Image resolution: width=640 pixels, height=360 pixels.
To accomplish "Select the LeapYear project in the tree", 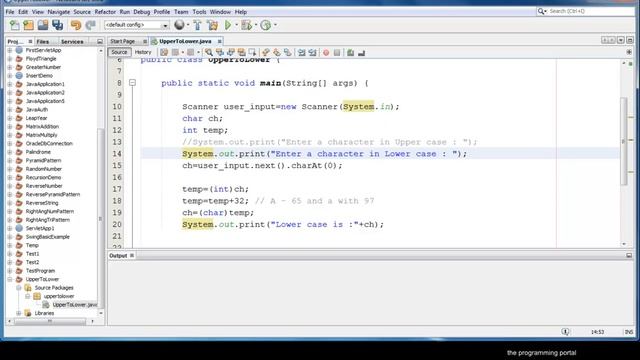I will 36,118.
